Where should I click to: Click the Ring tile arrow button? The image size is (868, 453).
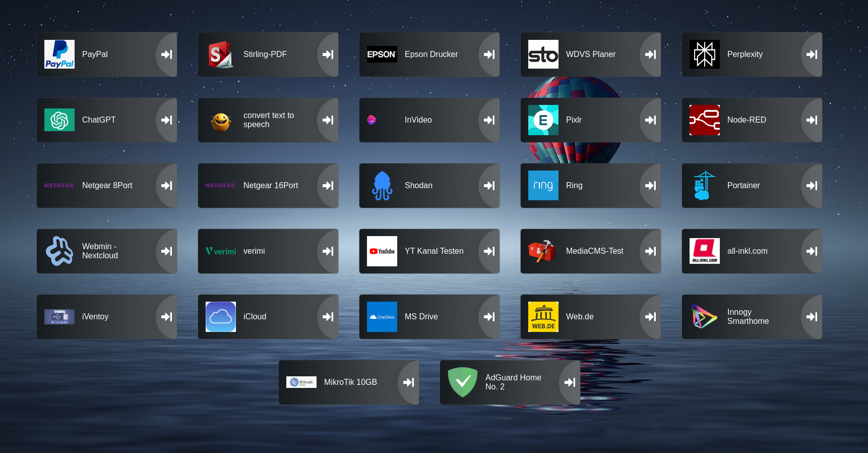click(x=650, y=186)
